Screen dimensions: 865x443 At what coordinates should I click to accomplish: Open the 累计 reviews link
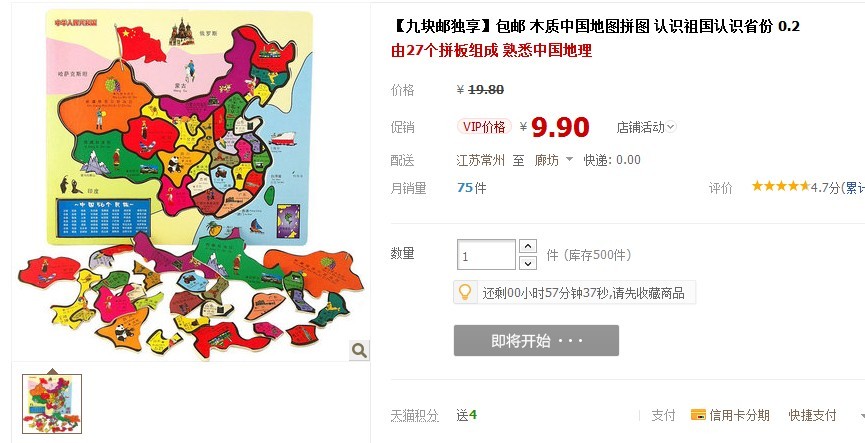pyautogui.click(x=856, y=188)
